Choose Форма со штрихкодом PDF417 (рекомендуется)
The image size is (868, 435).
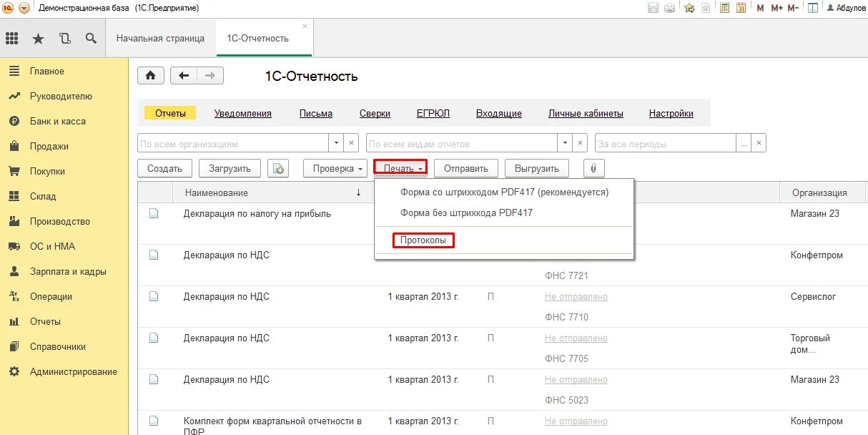504,192
